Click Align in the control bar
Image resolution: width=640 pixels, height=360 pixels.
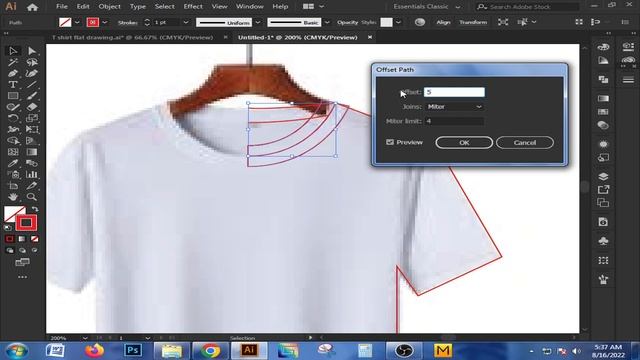pos(443,22)
